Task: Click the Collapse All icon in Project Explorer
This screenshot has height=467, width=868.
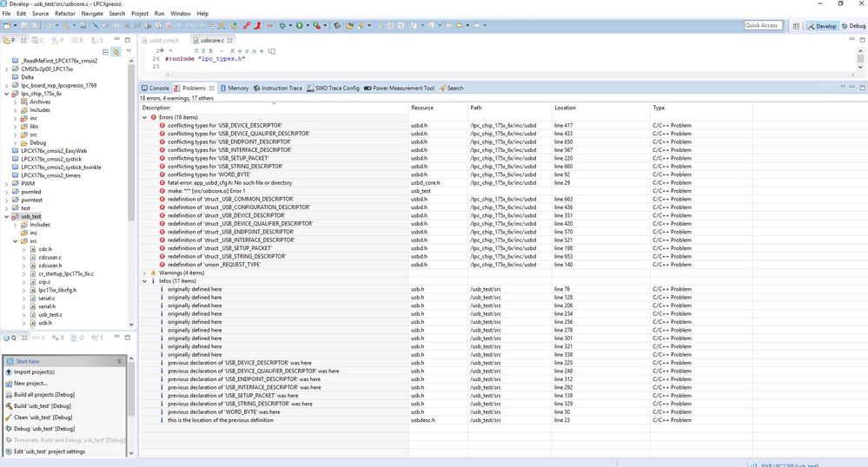Action: point(105,51)
